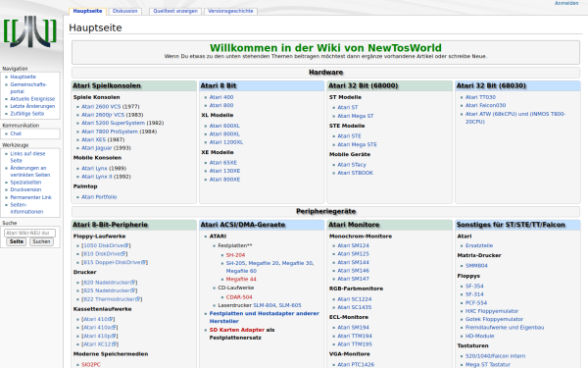Open the Megafile 44 red link

pyautogui.click(x=241, y=279)
